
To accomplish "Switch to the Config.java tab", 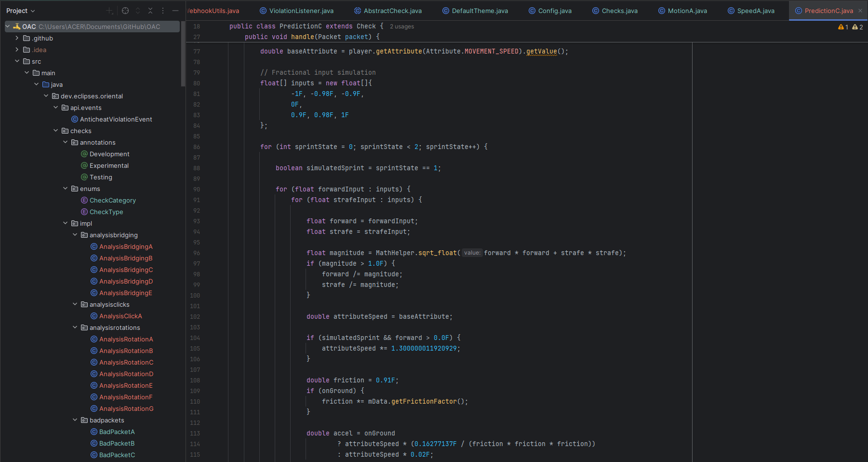I will (x=550, y=11).
